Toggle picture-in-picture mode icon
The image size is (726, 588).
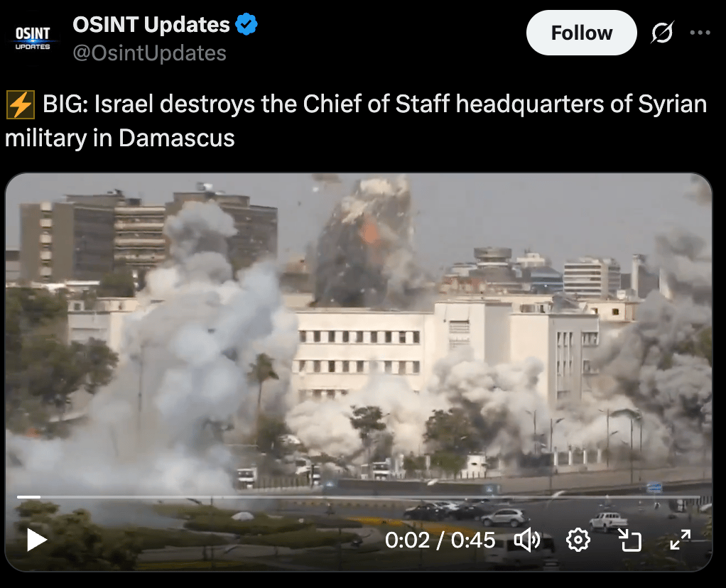(629, 540)
